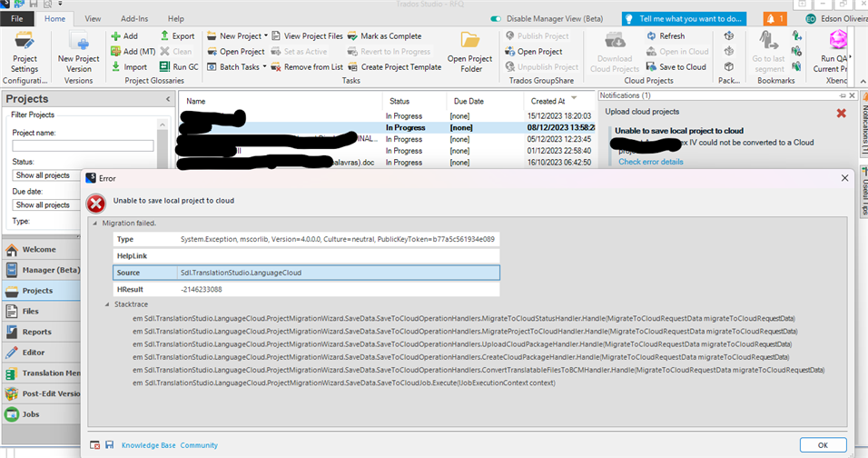This screenshot has height=458, width=868.
Task: Switch to the Add-Ins tab
Action: click(134, 19)
